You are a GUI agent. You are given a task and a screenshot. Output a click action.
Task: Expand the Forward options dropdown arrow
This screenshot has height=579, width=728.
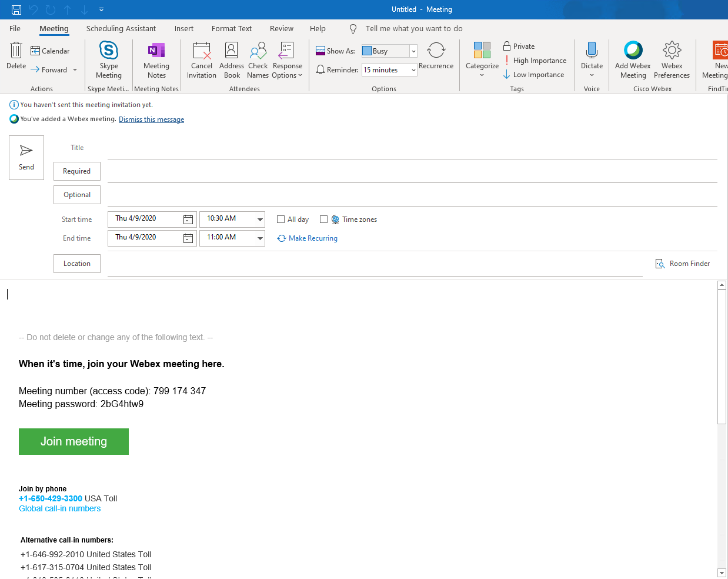point(75,70)
